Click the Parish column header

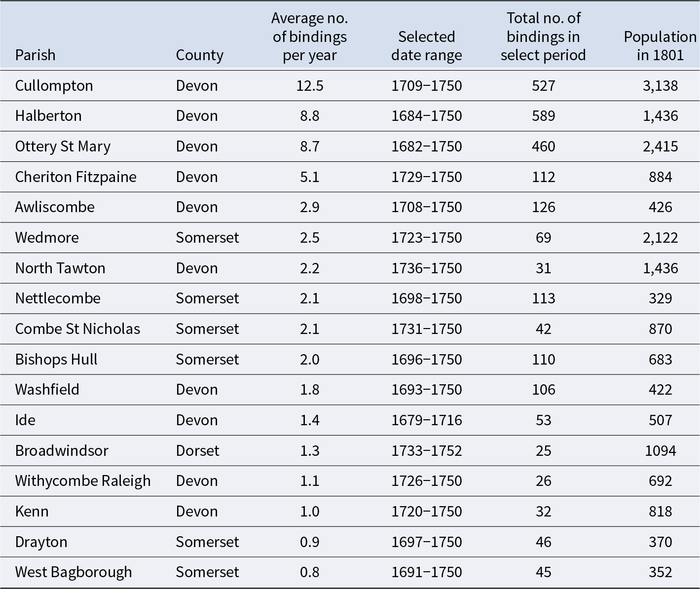35,55
